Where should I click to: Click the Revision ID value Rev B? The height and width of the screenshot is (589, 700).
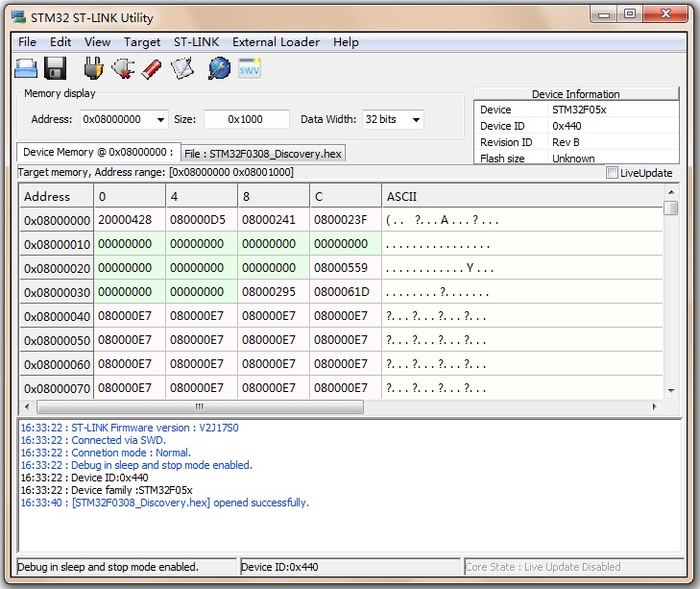tap(566, 142)
